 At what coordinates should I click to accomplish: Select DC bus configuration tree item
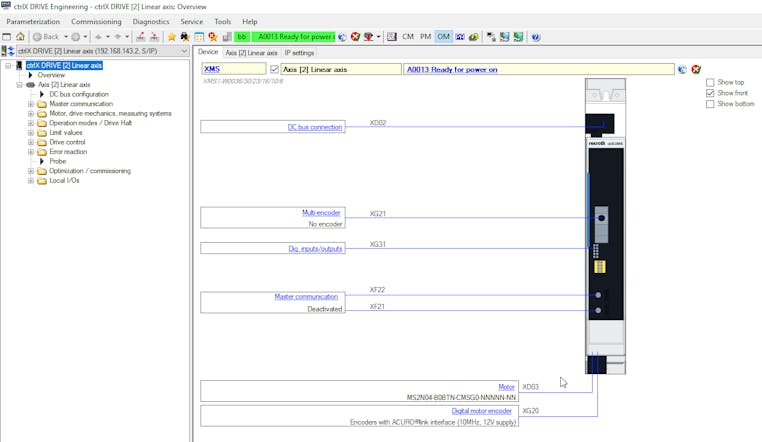click(x=79, y=94)
